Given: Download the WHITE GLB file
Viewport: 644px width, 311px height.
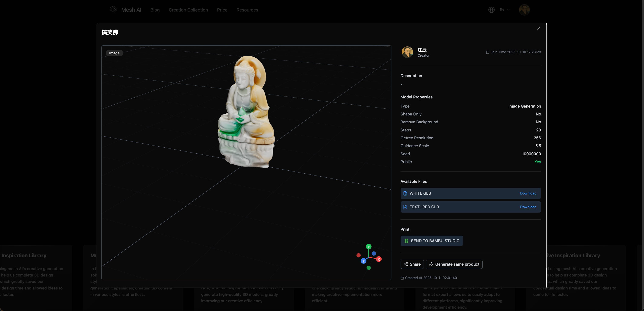Looking at the screenshot, I should click(528, 193).
